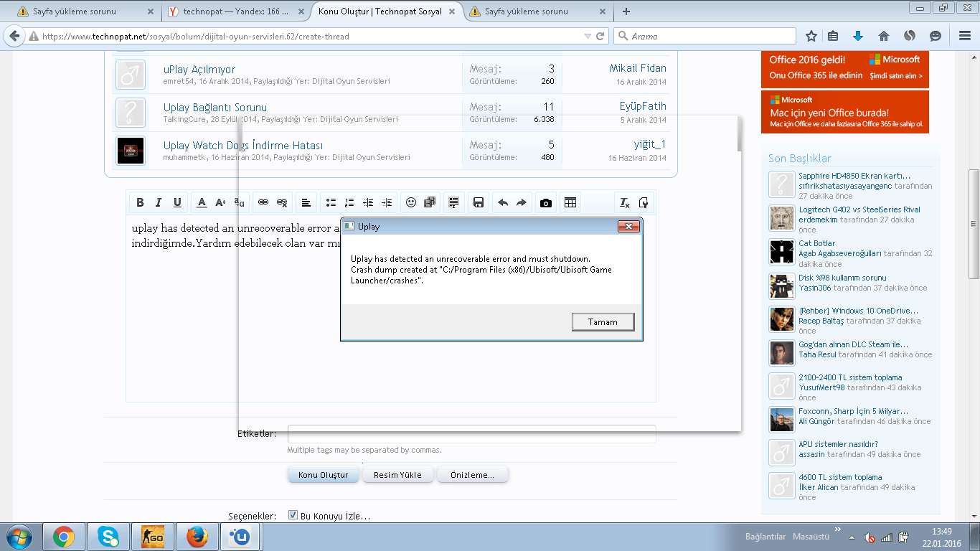Insert a link using the chain icon
The height and width of the screenshot is (551, 980).
point(263,203)
